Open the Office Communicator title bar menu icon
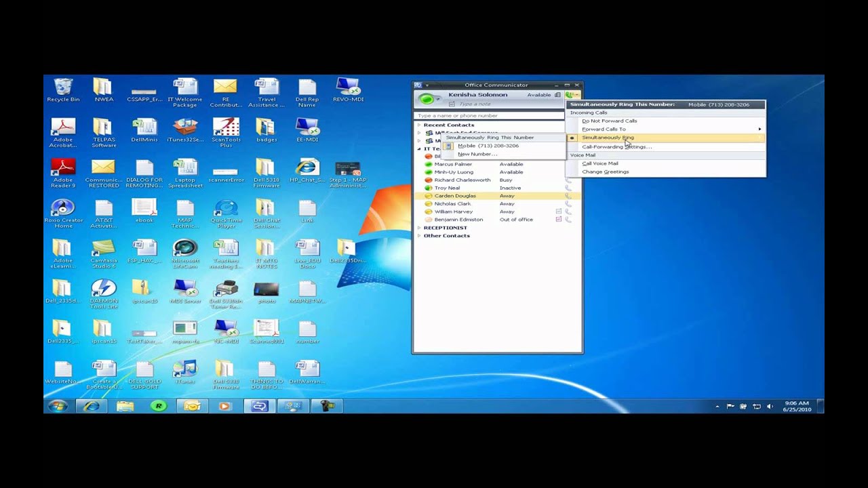Image resolution: width=868 pixels, height=488 pixels. point(418,85)
